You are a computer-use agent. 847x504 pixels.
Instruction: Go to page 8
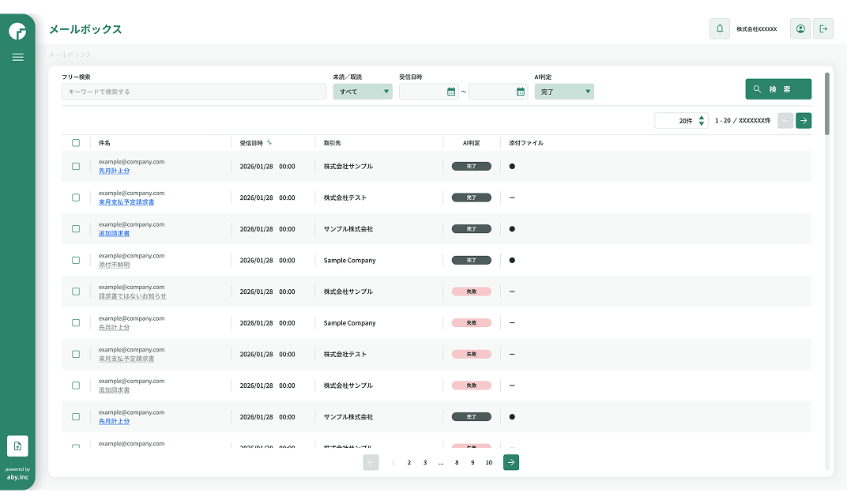(x=457, y=462)
